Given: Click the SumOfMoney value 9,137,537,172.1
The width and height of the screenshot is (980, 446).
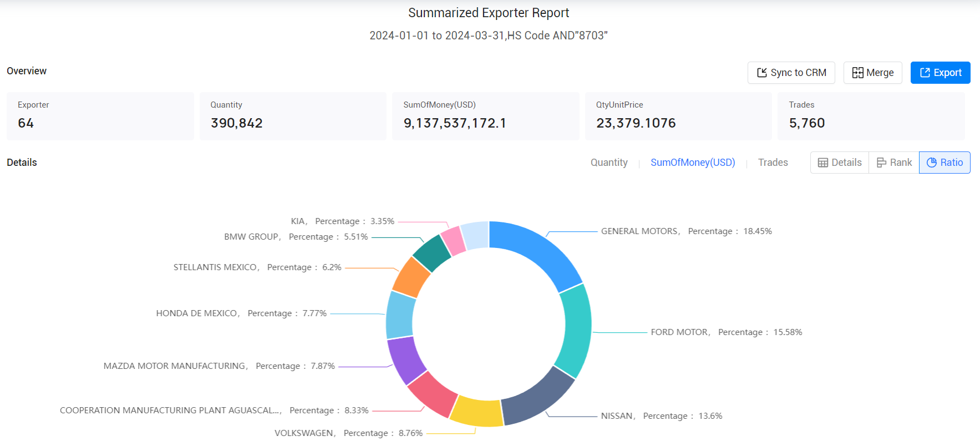Looking at the screenshot, I should 455,123.
